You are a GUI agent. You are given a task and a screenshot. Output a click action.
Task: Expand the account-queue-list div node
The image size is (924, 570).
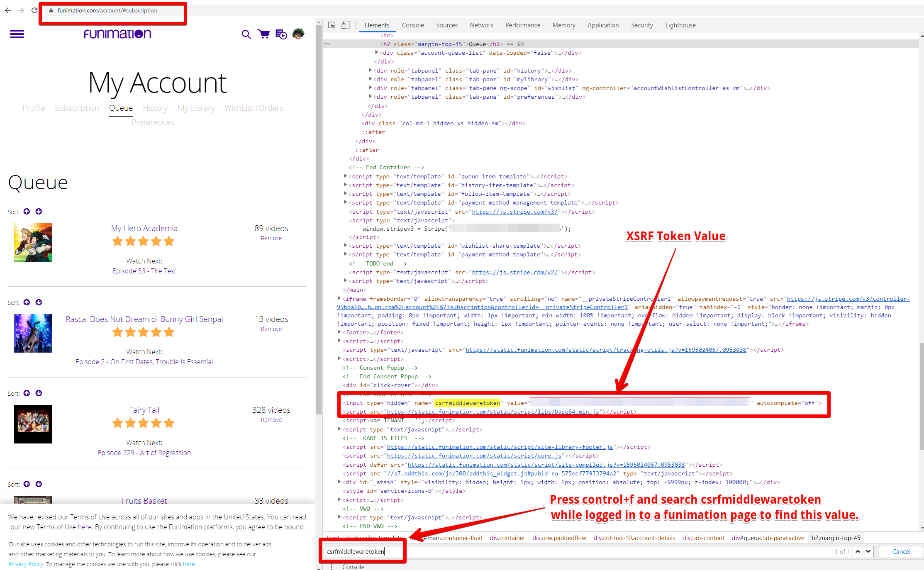[x=377, y=53]
